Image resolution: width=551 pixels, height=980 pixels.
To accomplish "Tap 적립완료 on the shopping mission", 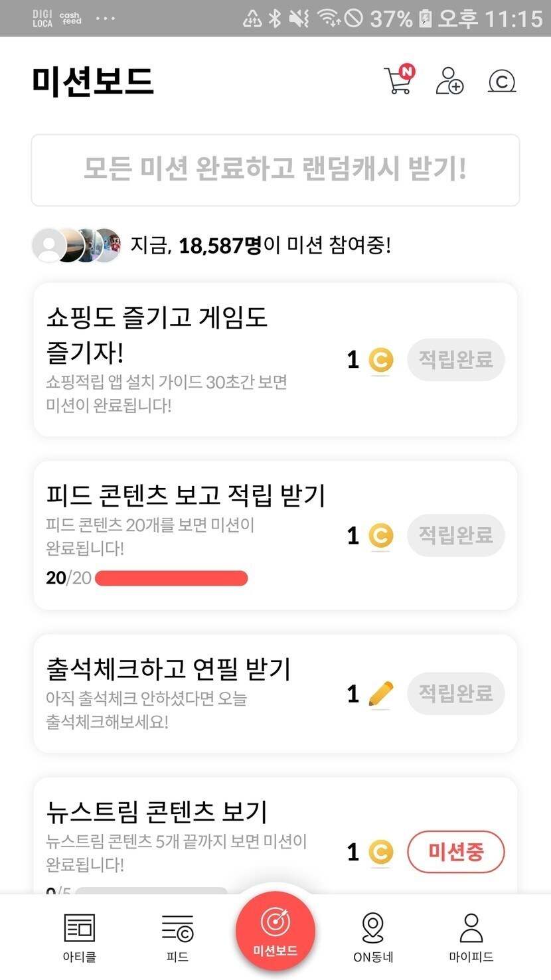I will 455,360.
